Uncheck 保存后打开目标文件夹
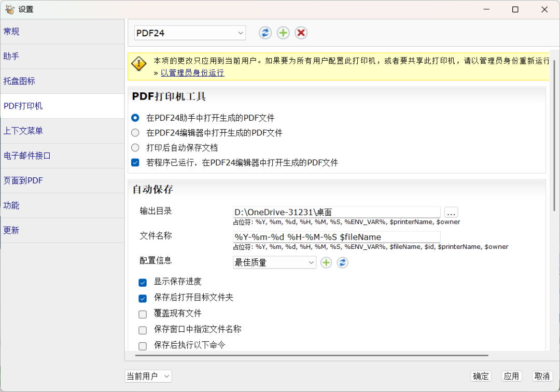560x392 pixels. [x=143, y=298]
